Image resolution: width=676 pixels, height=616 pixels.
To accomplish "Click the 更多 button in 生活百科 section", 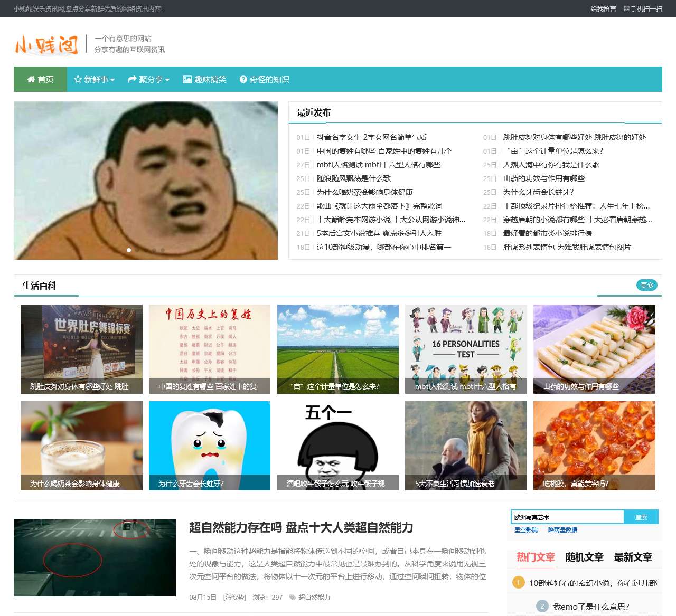I will (x=646, y=285).
